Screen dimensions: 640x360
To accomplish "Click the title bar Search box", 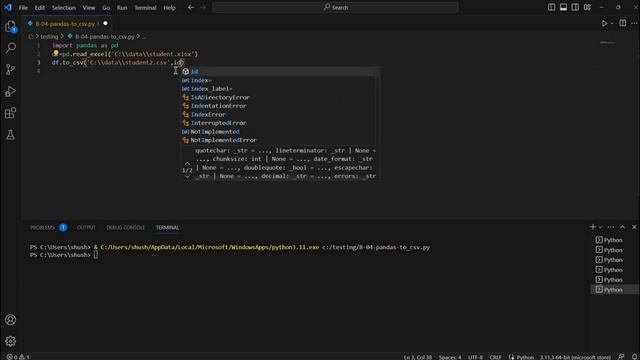I will click(335, 7).
